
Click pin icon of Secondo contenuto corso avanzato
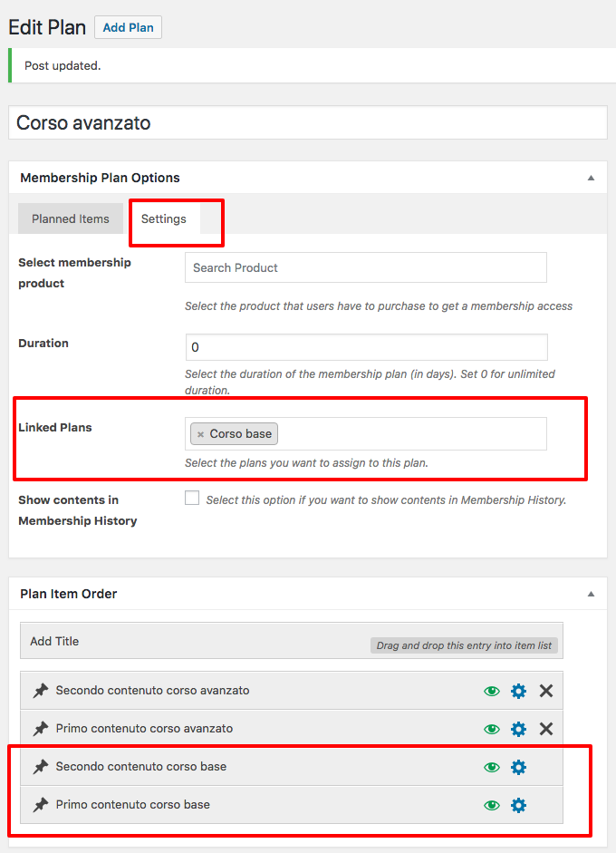point(41,691)
